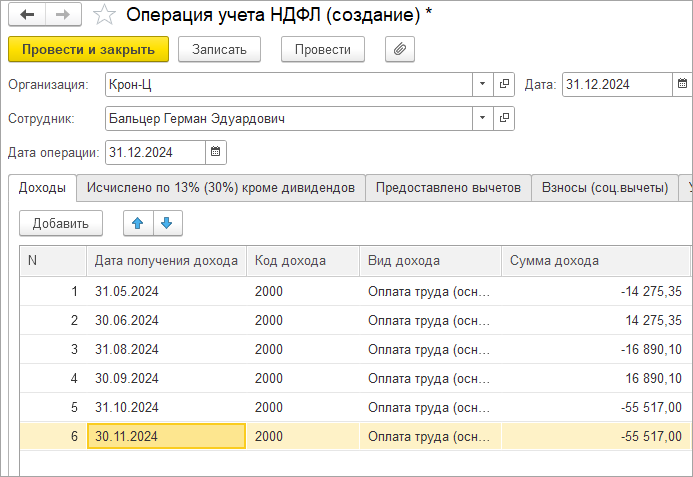The width and height of the screenshot is (693, 477).
Task: Click the Код дохода column header
Action: (303, 261)
